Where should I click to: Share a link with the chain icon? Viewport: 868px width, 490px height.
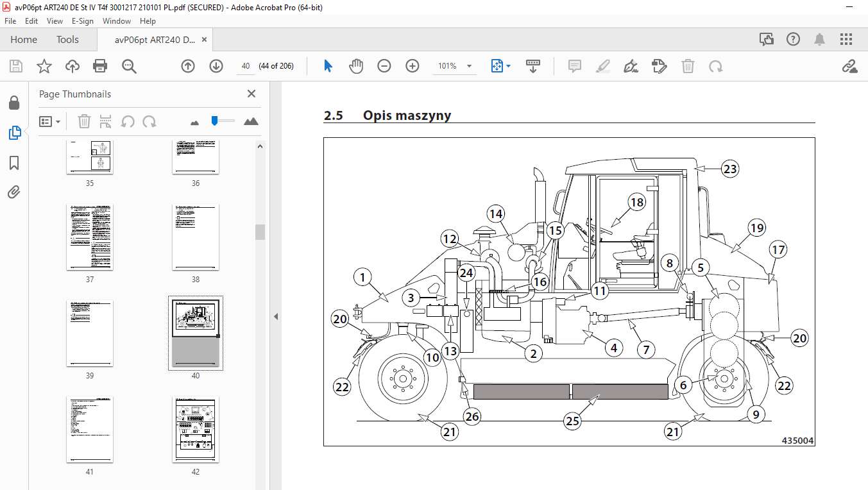click(x=849, y=66)
